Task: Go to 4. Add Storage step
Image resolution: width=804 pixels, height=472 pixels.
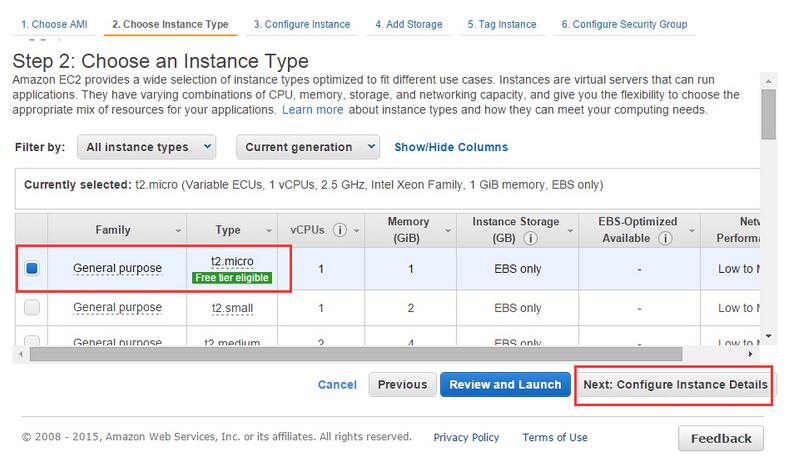Action: click(x=409, y=24)
